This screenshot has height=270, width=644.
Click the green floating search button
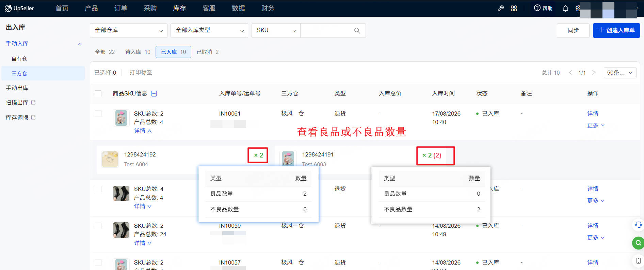(x=638, y=243)
